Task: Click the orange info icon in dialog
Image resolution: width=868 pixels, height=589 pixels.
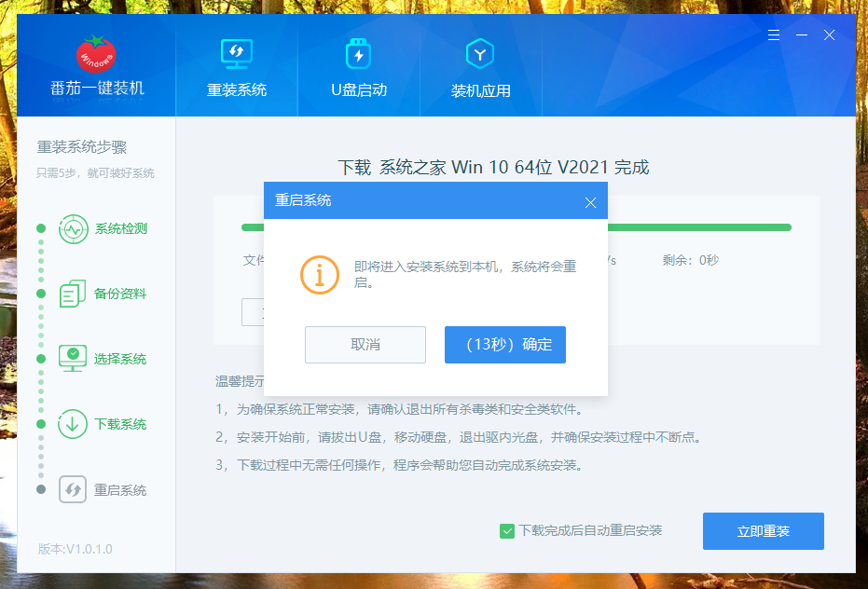Action: click(x=320, y=275)
